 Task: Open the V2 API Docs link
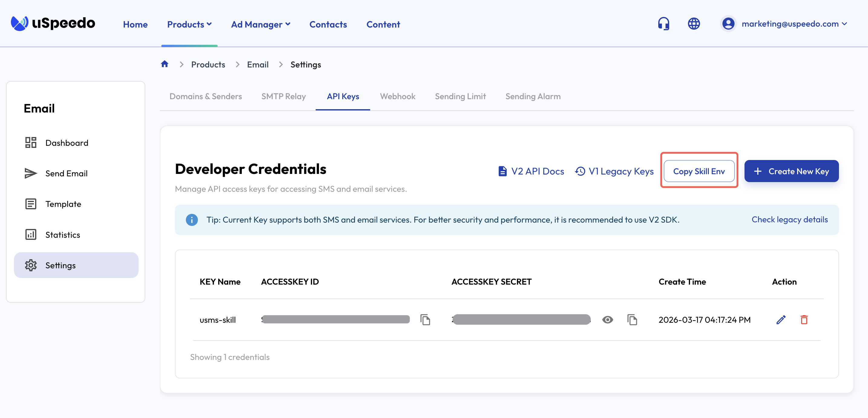pyautogui.click(x=531, y=171)
